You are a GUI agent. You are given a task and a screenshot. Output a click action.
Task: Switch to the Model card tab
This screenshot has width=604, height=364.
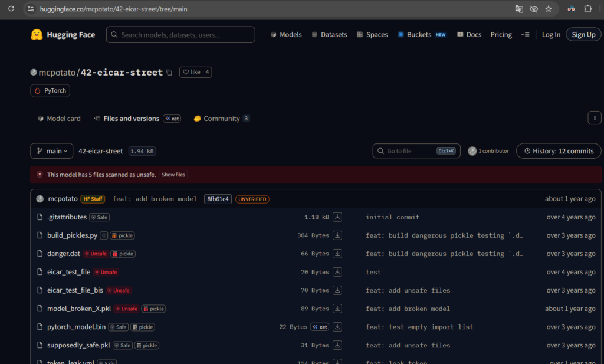59,119
